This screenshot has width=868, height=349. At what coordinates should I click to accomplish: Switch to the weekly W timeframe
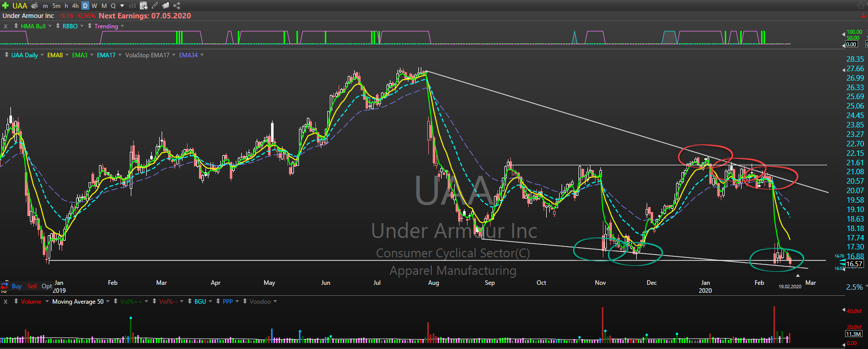pos(94,5)
